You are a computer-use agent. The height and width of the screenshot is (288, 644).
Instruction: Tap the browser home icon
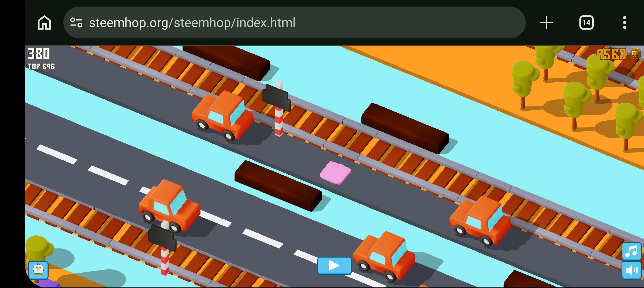point(44,23)
